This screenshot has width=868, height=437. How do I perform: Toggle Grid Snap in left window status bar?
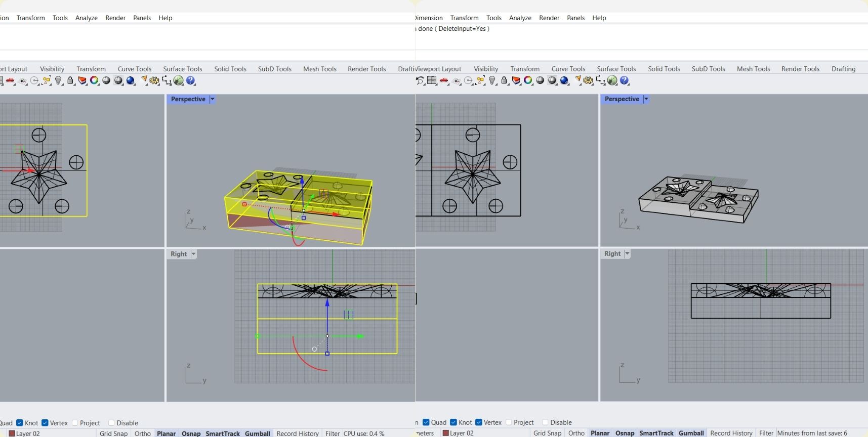click(x=114, y=433)
